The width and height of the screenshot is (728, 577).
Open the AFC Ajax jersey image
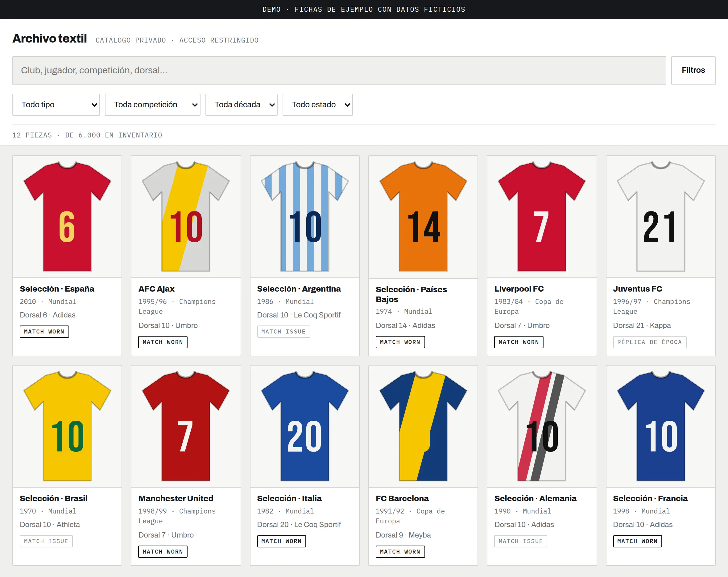pyautogui.click(x=186, y=217)
